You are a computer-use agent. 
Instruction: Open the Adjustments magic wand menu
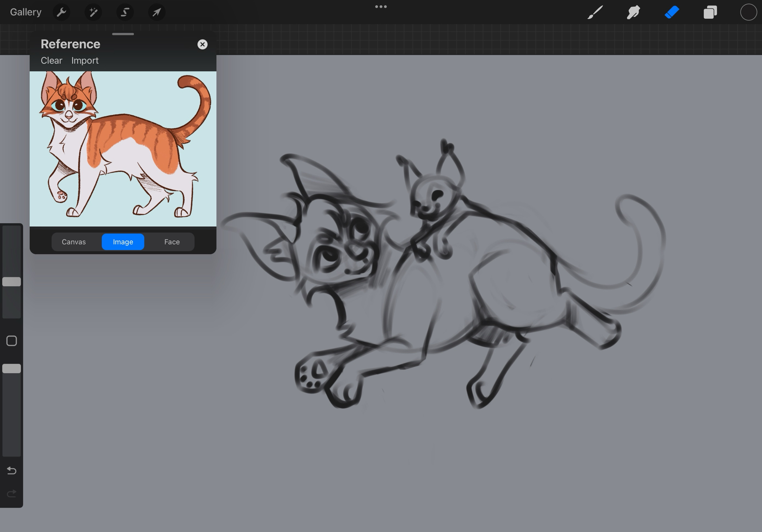93,12
